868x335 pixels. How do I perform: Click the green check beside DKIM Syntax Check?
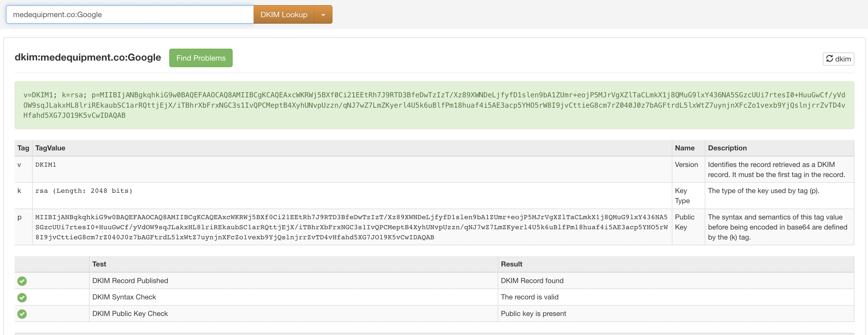pos(22,297)
